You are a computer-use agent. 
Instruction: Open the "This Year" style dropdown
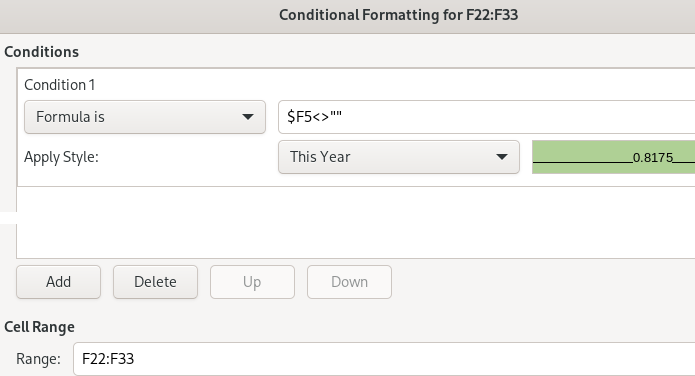(x=398, y=157)
